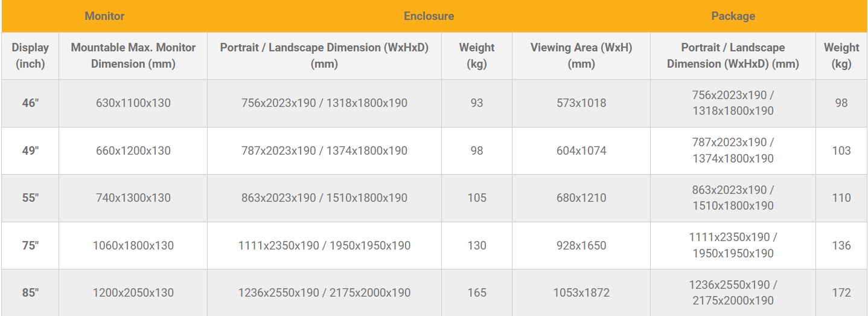Click the 55" display row label
Viewport: 868px width, 316px height.
coord(30,198)
